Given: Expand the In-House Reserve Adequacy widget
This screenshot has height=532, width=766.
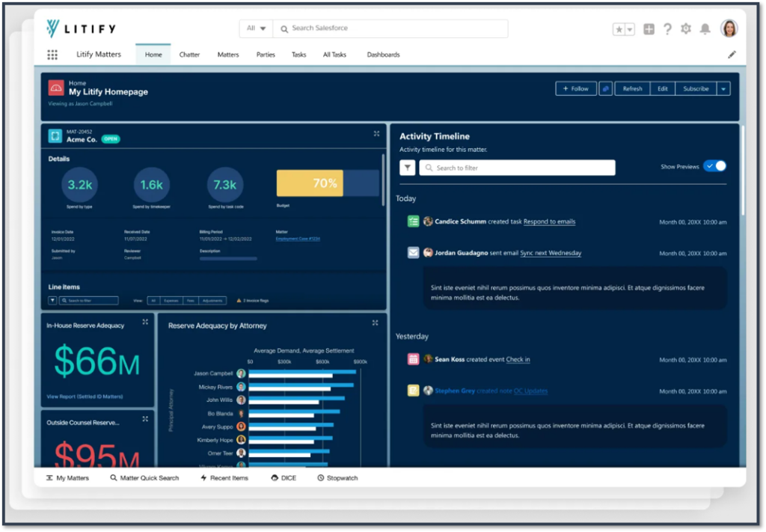Looking at the screenshot, I should pyautogui.click(x=145, y=322).
